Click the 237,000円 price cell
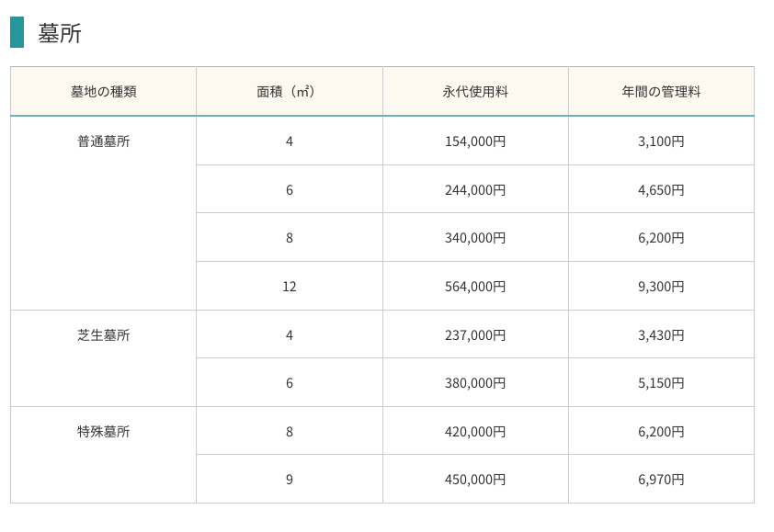 click(x=475, y=334)
